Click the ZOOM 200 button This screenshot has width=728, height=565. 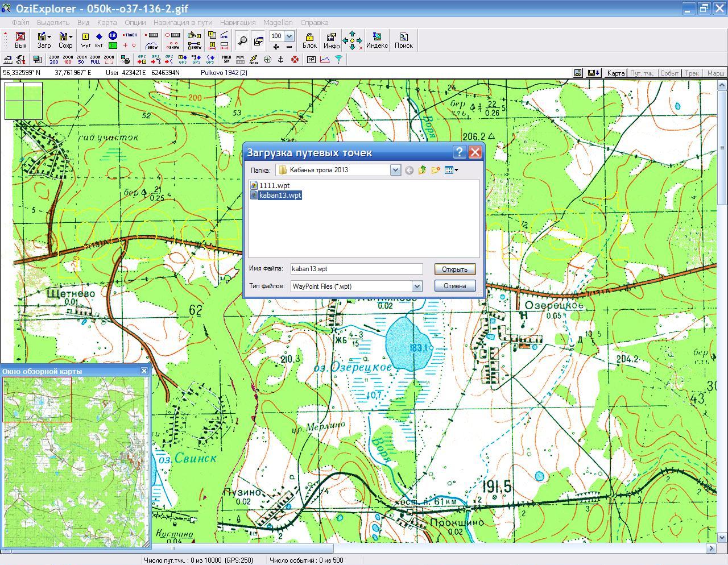tap(54, 59)
